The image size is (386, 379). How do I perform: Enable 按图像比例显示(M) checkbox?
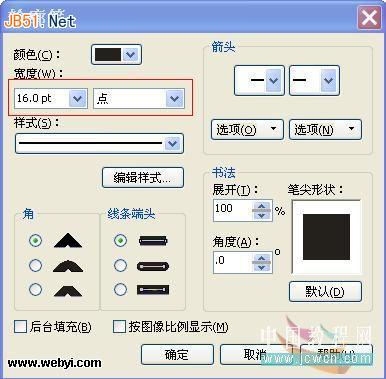pos(119,327)
